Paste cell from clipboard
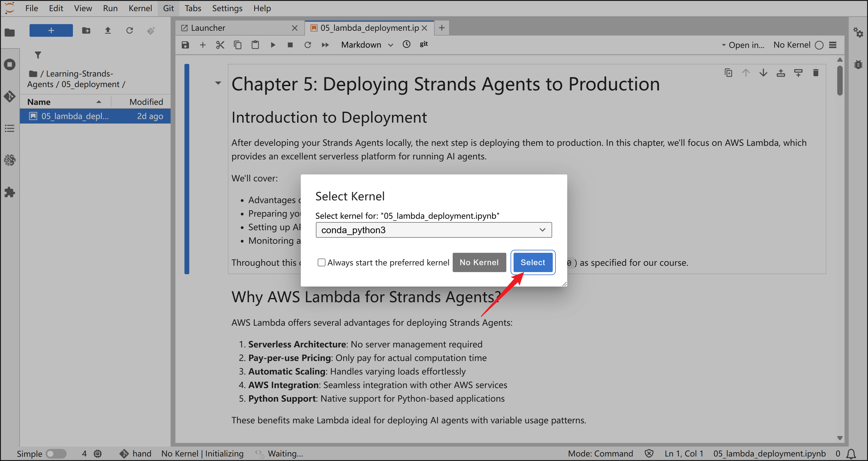 click(255, 45)
